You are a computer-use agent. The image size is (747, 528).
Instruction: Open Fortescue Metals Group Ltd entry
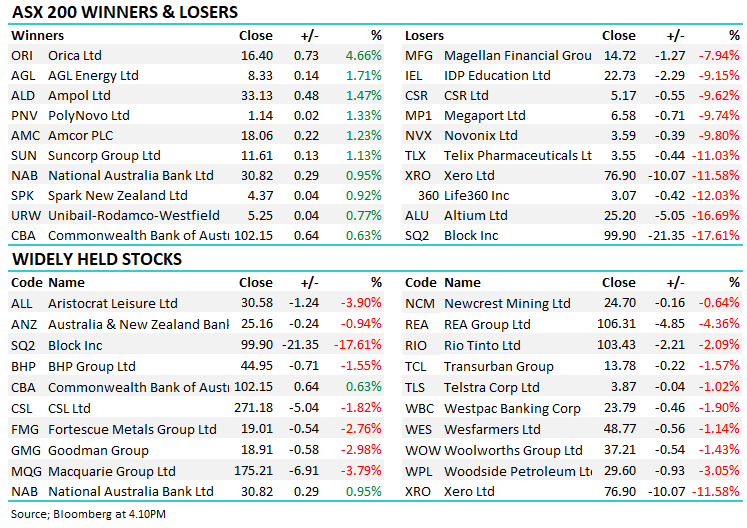pos(132,429)
